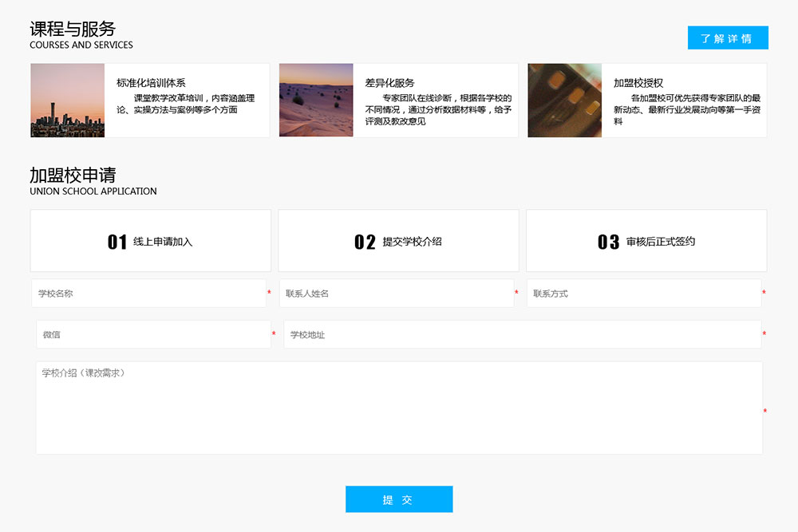
Task: Focus the 联系人姓名 text field
Action: tap(396, 294)
